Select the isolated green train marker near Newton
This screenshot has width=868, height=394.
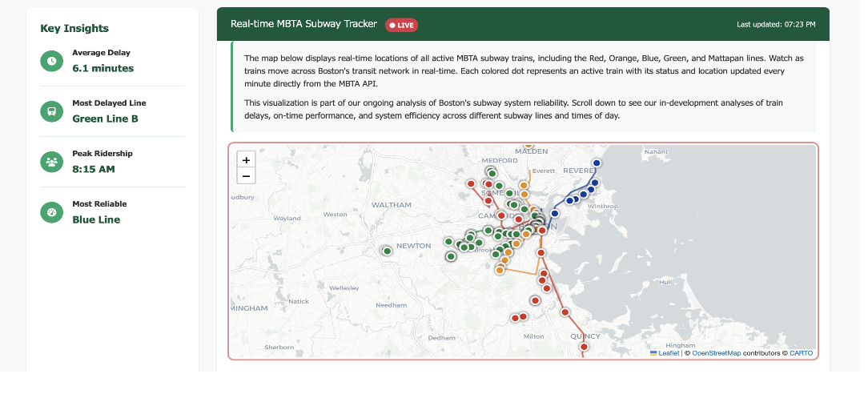(x=387, y=251)
